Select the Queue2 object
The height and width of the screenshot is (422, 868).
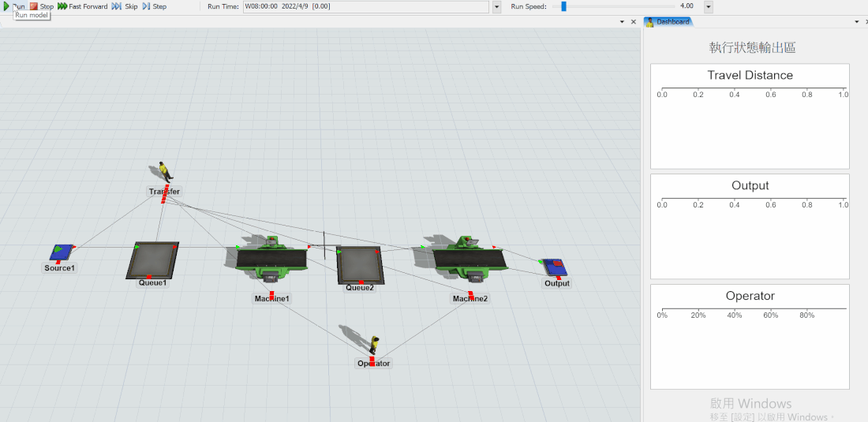click(360, 263)
